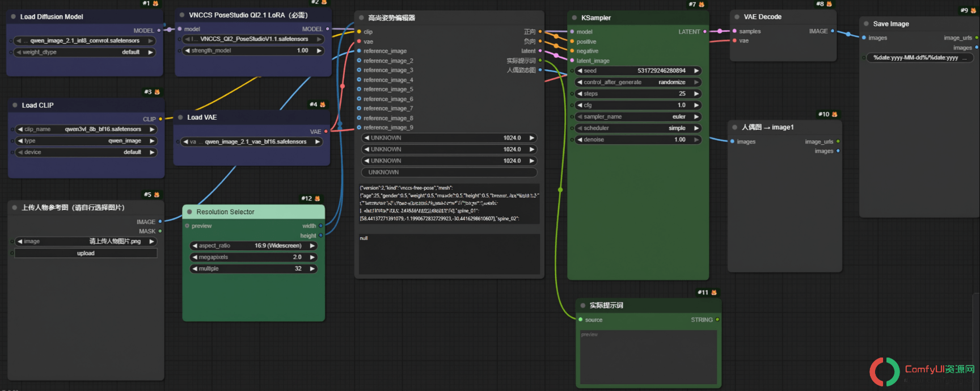Screen dimensions: 980x391
Task: Open the aspect_ratio dropdown in Resolution Selector
Action: pyautogui.click(x=254, y=246)
